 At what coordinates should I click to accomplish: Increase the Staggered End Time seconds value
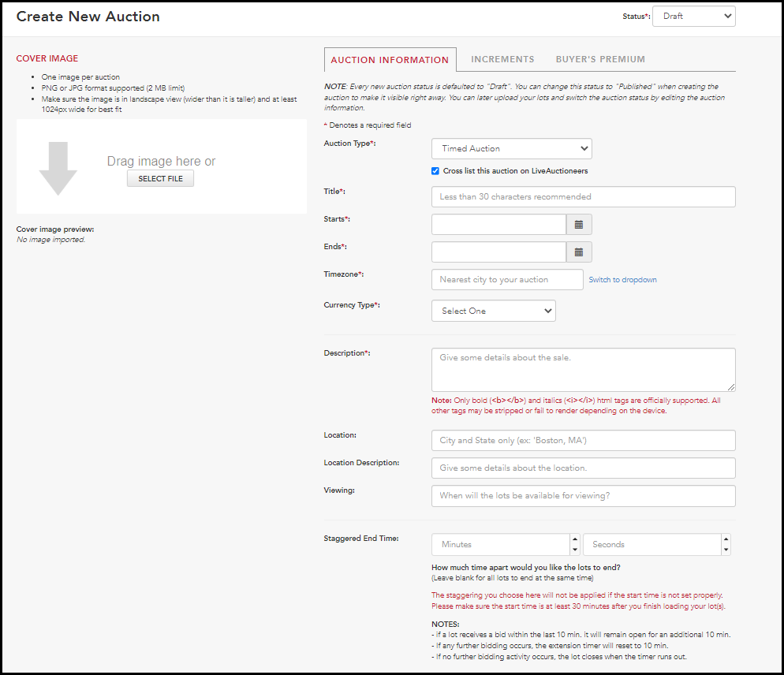(x=726, y=539)
